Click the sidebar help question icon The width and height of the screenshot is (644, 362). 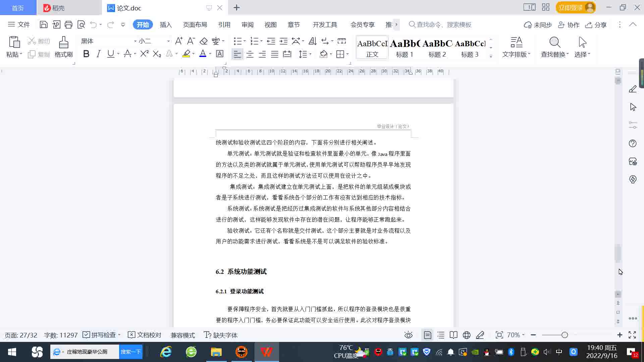tap(633, 143)
